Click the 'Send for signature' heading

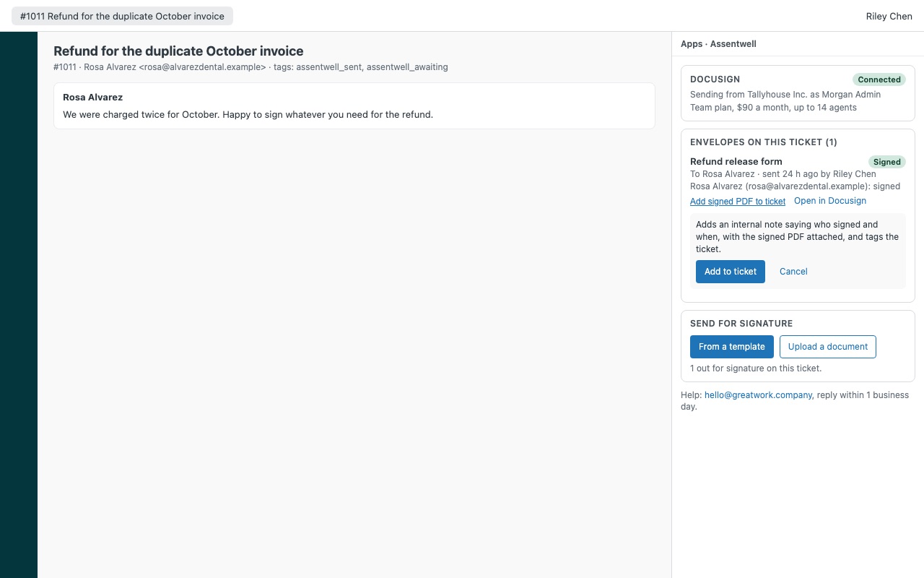(x=741, y=324)
